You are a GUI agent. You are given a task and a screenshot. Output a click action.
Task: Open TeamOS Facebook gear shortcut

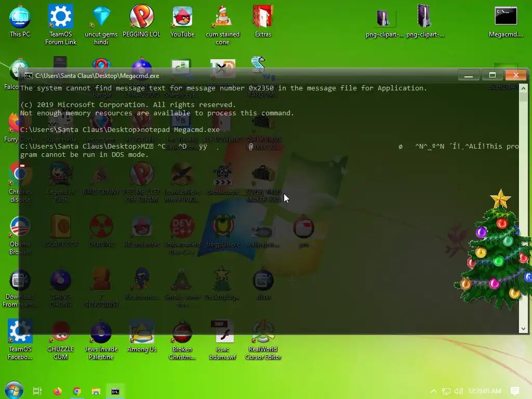20,339
